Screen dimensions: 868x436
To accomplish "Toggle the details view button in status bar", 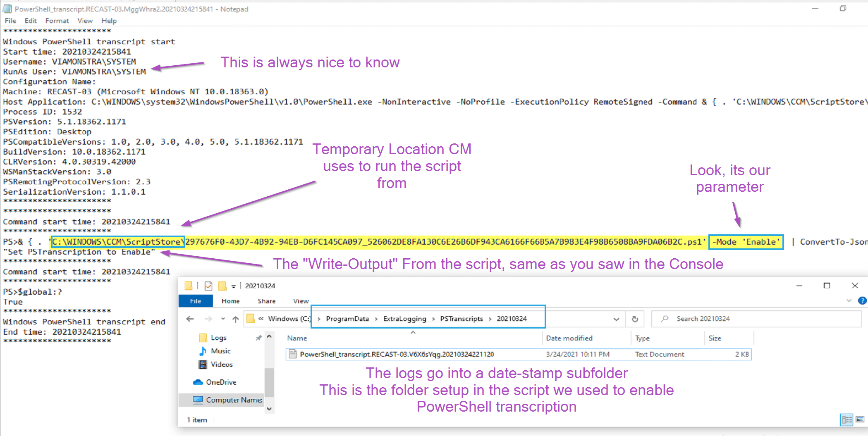I will (x=846, y=419).
